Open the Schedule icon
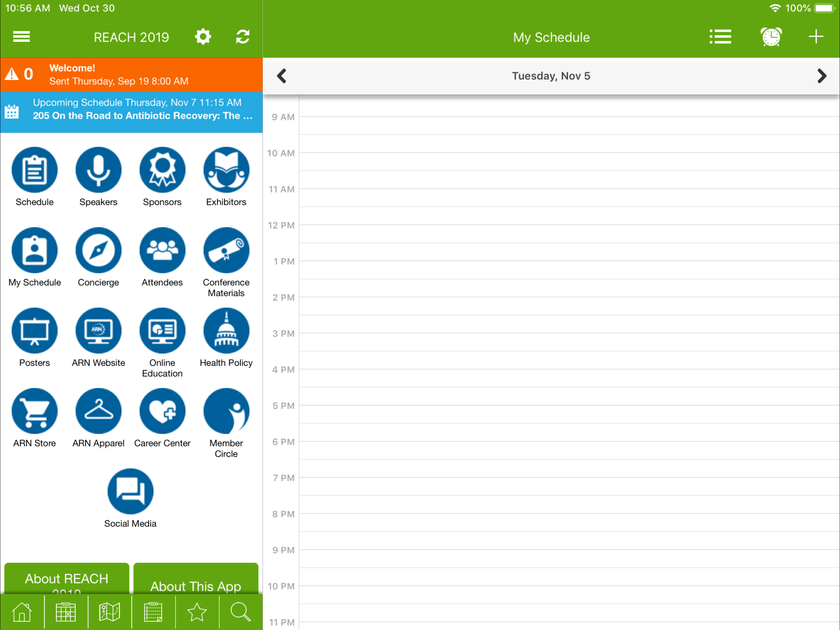 pos(34,170)
